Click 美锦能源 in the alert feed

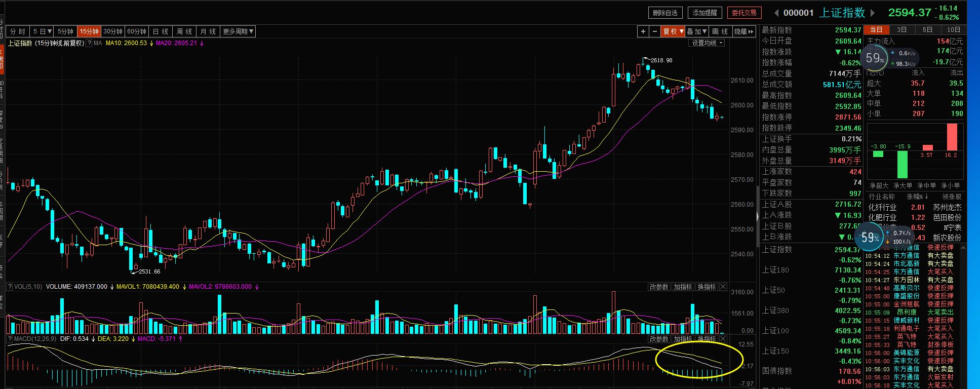pyautogui.click(x=907, y=353)
